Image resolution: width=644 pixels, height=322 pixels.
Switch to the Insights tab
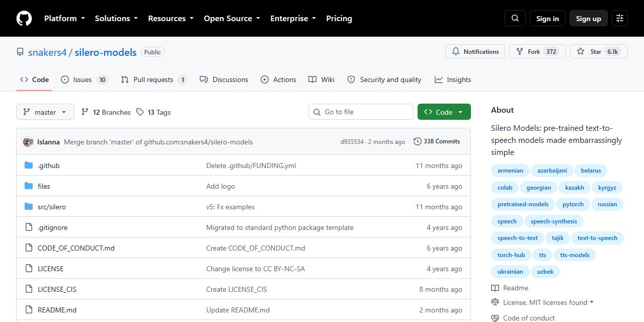(453, 79)
